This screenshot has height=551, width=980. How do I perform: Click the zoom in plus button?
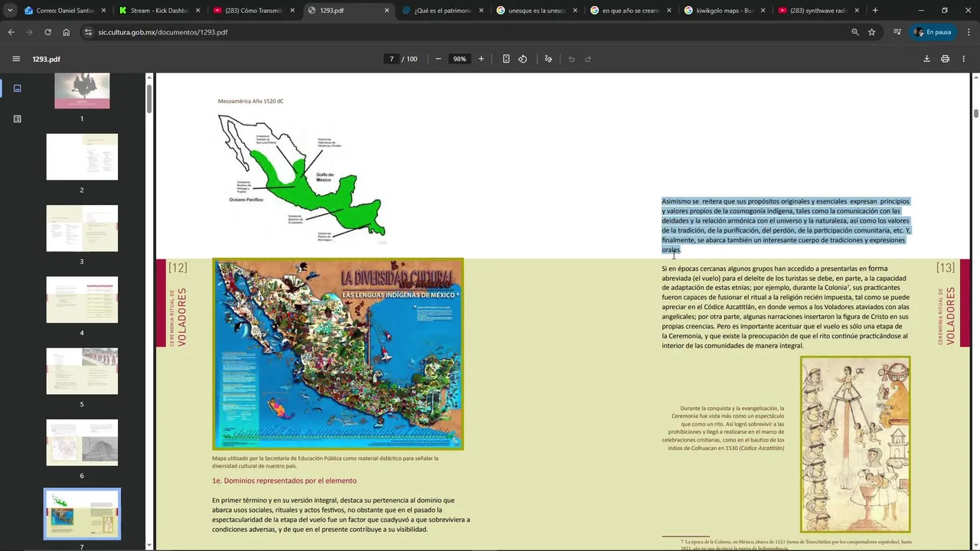click(x=481, y=59)
